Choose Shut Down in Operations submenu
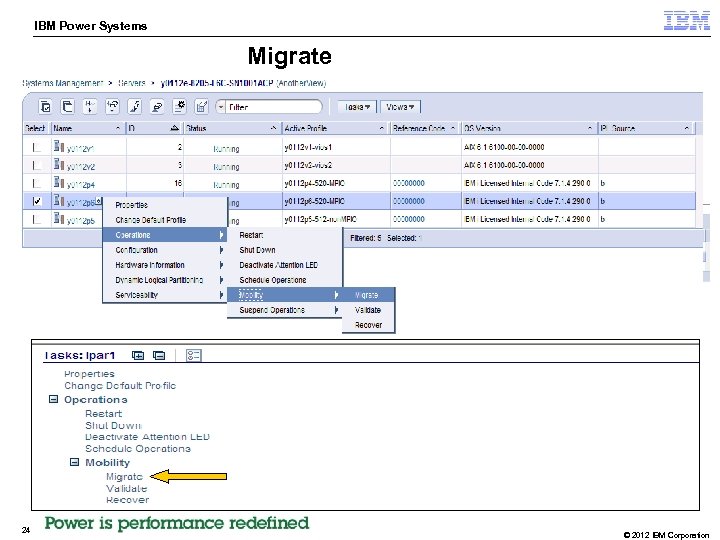 click(285, 250)
